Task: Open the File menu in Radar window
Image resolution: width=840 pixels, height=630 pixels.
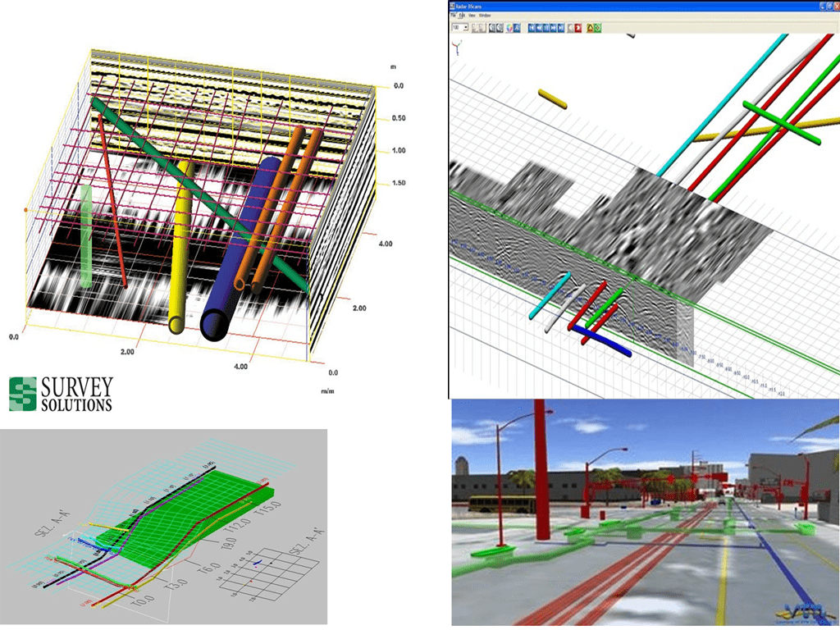Action: point(453,16)
